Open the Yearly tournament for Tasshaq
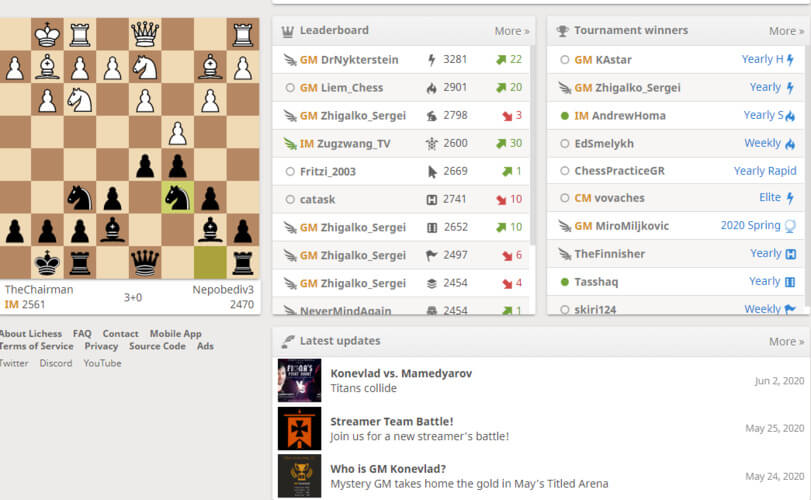 tap(772, 281)
